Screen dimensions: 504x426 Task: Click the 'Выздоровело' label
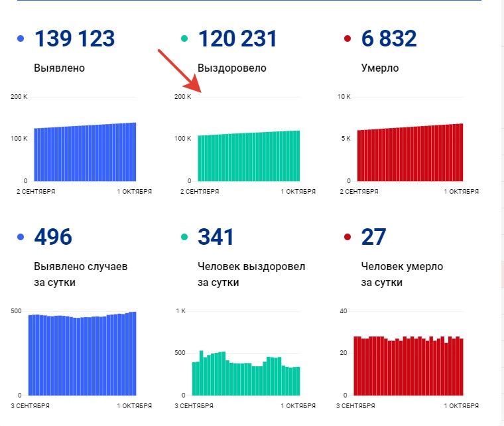pyautogui.click(x=231, y=68)
